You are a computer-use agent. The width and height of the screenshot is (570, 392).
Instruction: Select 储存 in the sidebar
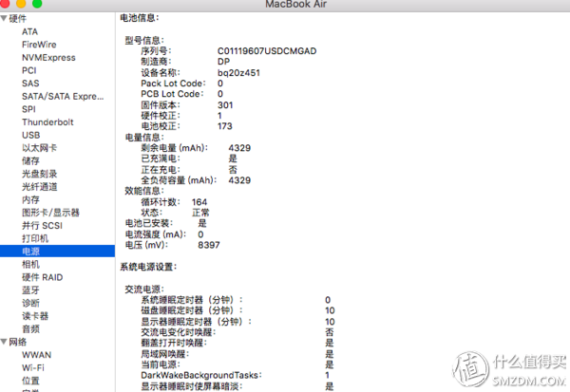click(30, 161)
